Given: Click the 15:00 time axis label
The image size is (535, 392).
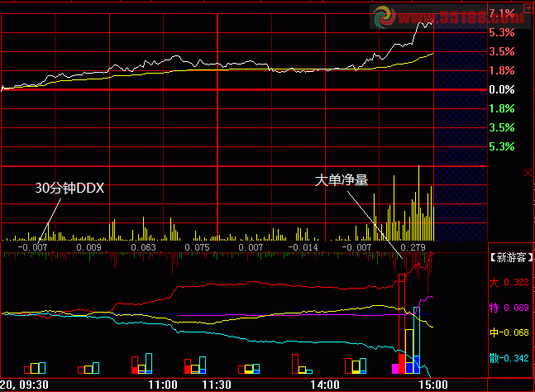Looking at the screenshot, I should [433, 385].
